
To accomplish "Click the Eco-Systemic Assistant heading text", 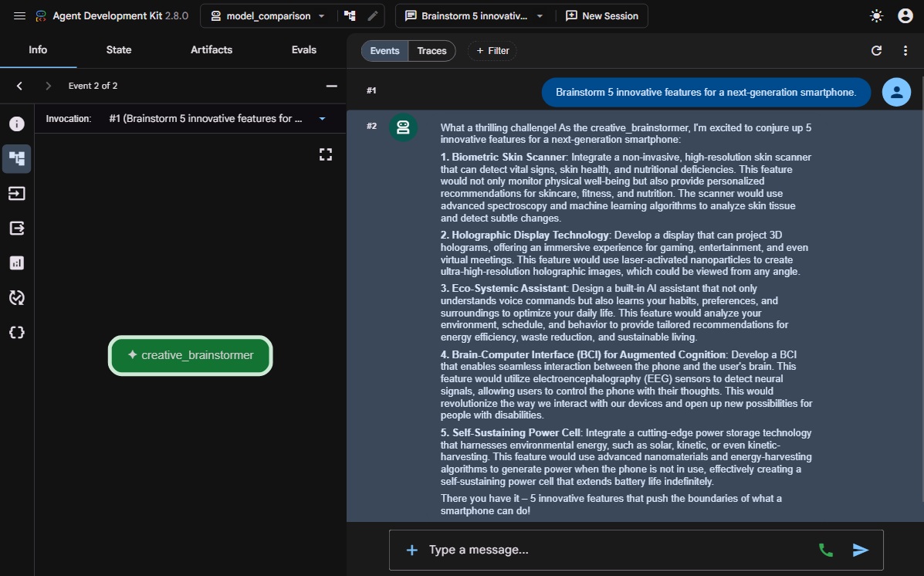I will coord(504,288).
